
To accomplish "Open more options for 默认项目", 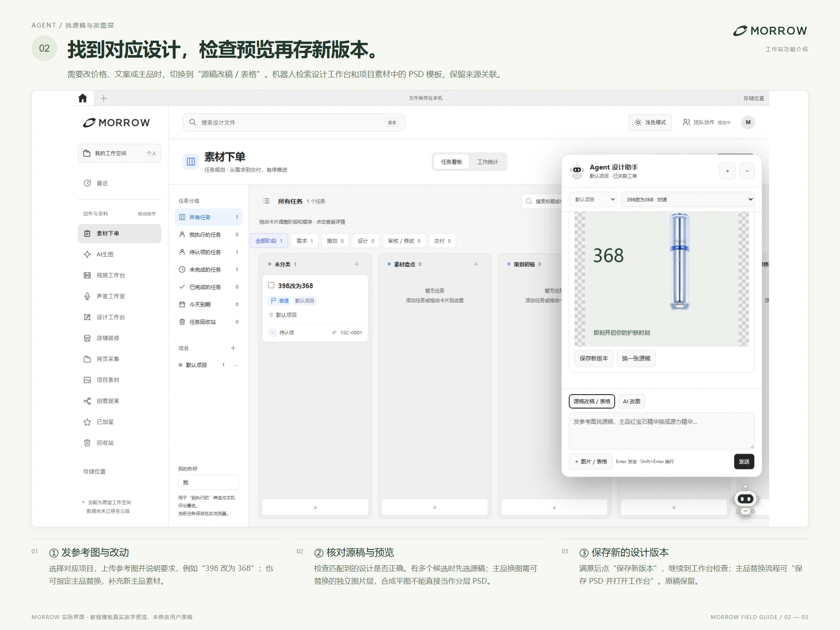I will (236, 365).
